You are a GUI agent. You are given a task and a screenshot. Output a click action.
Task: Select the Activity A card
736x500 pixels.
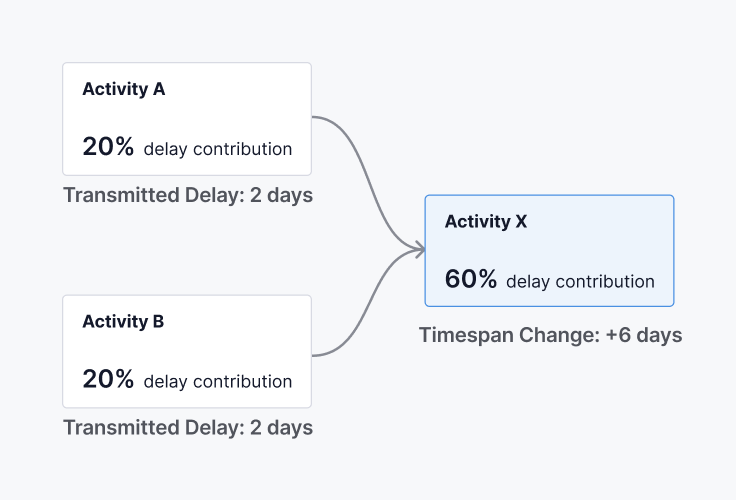click(x=187, y=119)
